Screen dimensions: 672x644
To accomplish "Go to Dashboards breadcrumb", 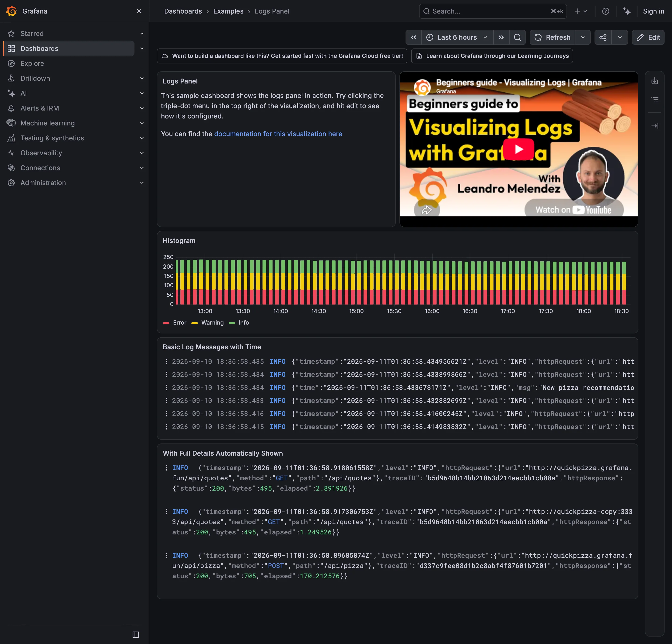I will tap(183, 11).
